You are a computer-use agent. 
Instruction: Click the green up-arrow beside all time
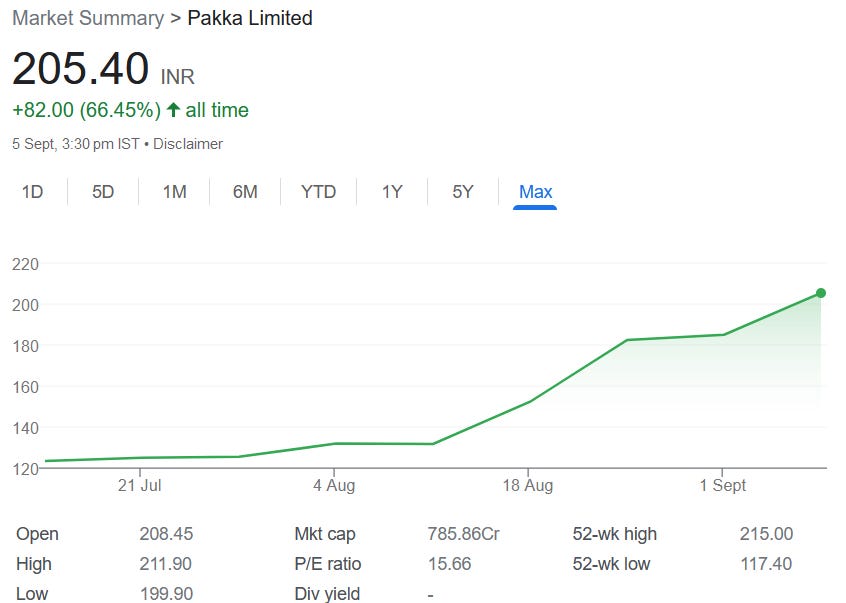click(x=173, y=110)
